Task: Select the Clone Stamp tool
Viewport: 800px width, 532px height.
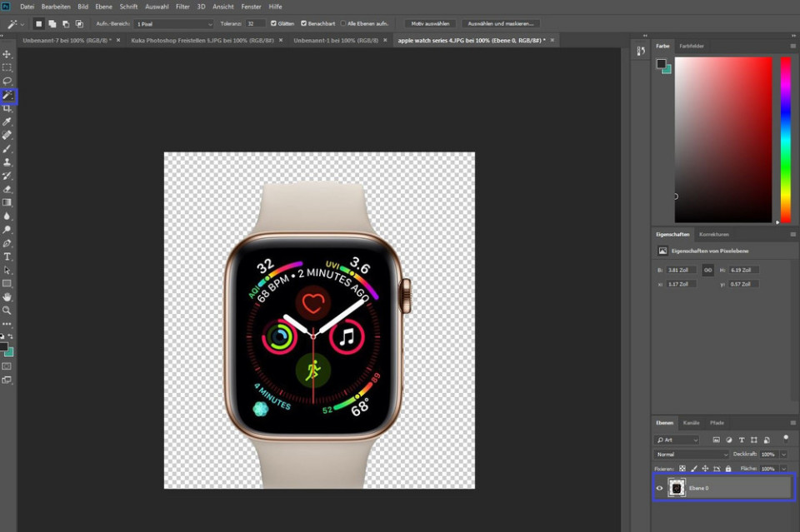Action: [x=7, y=162]
